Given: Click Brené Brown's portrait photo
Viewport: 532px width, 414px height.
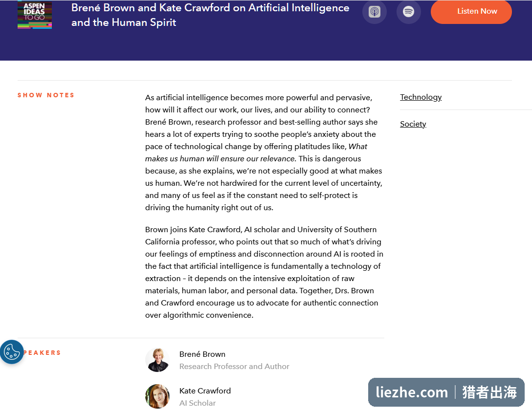Looking at the screenshot, I should pos(157,360).
